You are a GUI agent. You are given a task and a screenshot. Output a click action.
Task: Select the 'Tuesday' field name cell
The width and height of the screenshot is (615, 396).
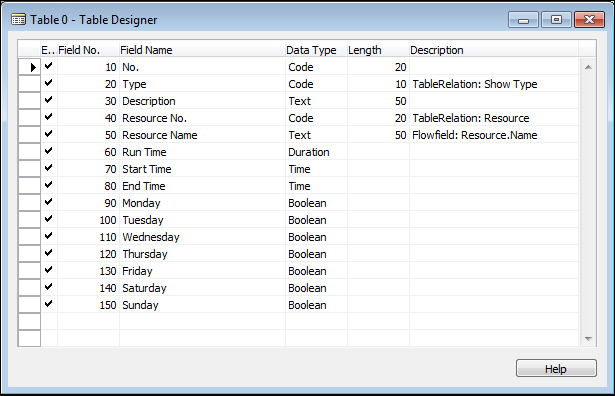[x=202, y=220]
